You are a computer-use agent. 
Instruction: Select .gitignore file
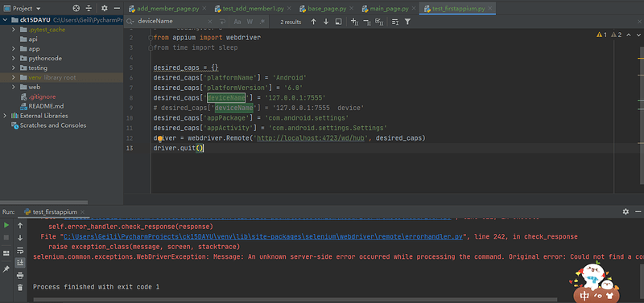click(x=42, y=96)
